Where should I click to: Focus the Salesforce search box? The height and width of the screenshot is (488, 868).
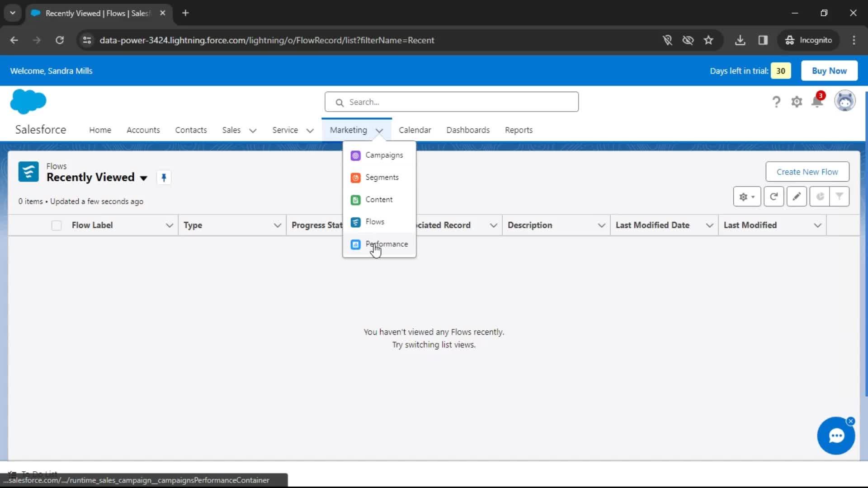(452, 102)
